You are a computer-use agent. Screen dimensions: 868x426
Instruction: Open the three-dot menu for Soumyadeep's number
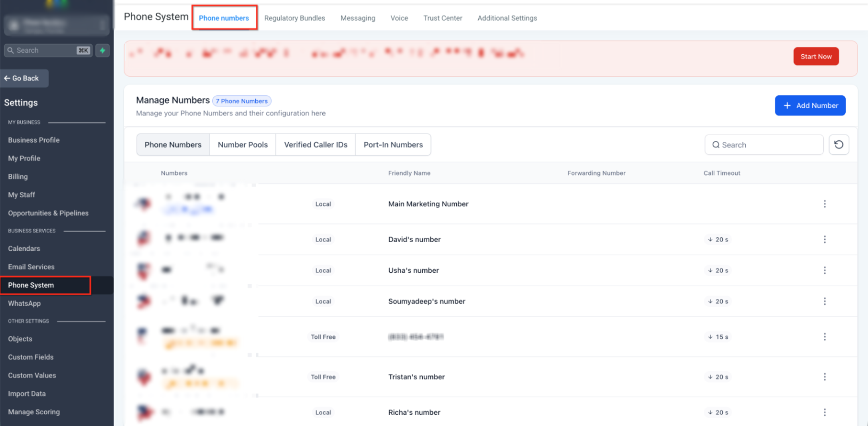click(x=825, y=301)
